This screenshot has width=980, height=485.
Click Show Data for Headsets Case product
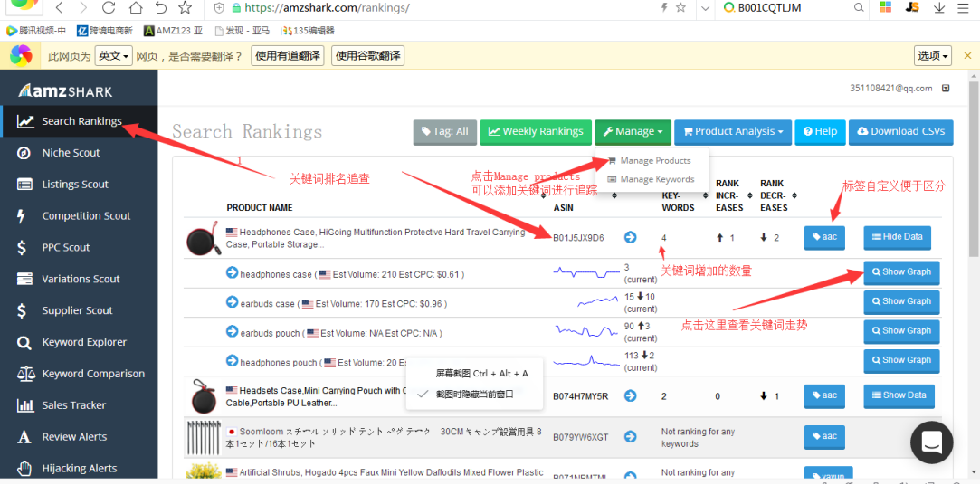point(899,395)
